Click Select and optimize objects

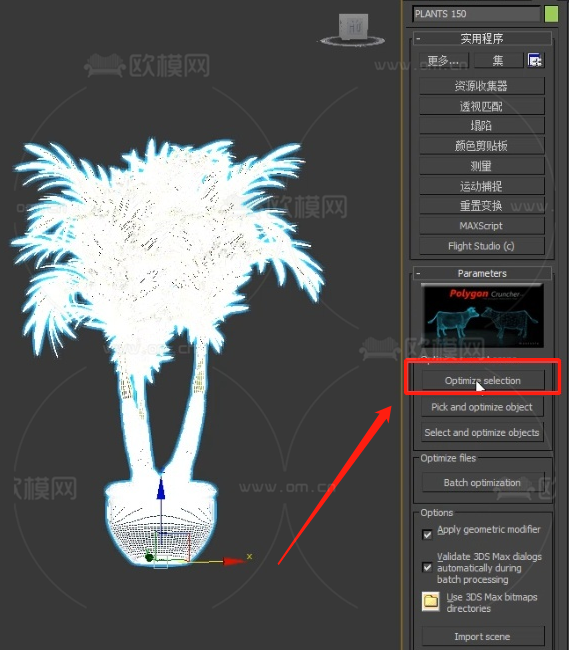tap(482, 432)
